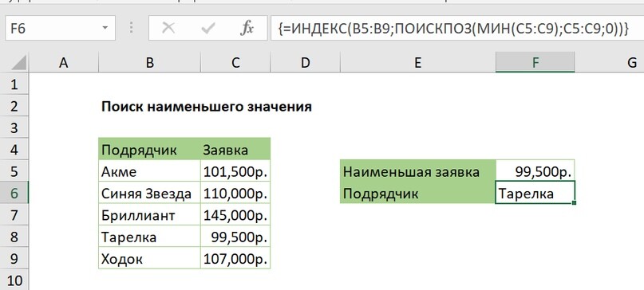Expand the Name Box dropdown arrow
Image resolution: width=644 pixels, height=290 pixels.
click(105, 28)
